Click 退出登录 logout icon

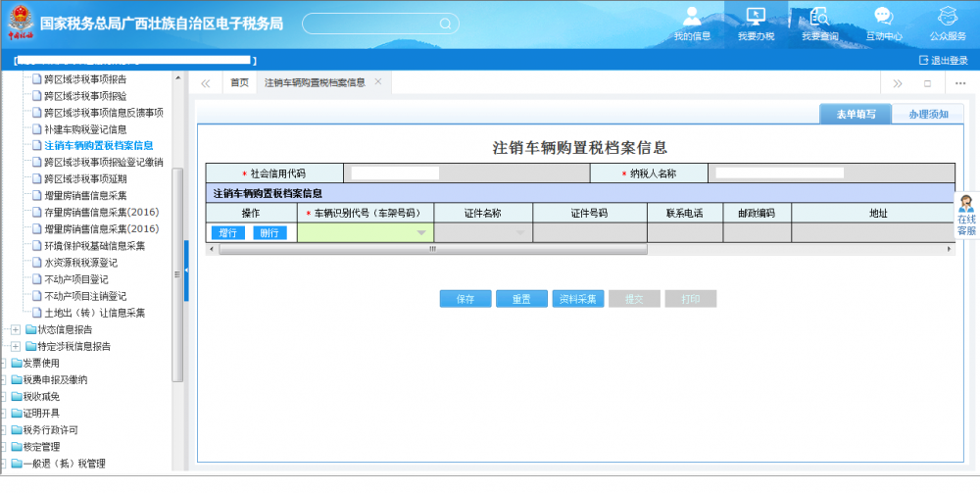(x=922, y=60)
